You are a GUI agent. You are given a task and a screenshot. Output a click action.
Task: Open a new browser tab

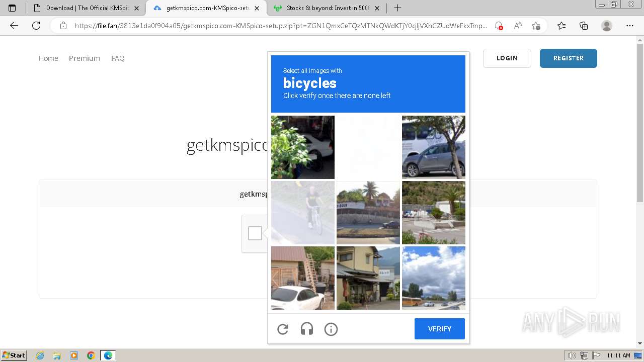click(x=397, y=8)
